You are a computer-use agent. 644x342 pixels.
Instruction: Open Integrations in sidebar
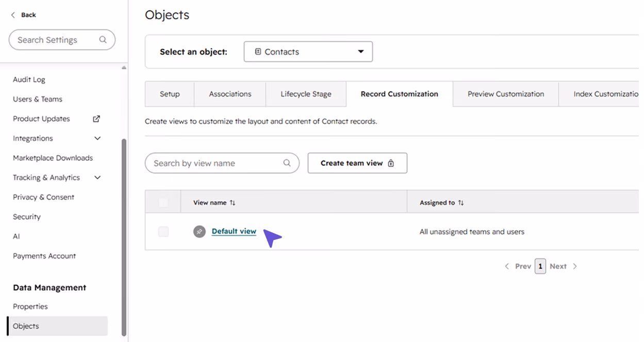click(33, 138)
